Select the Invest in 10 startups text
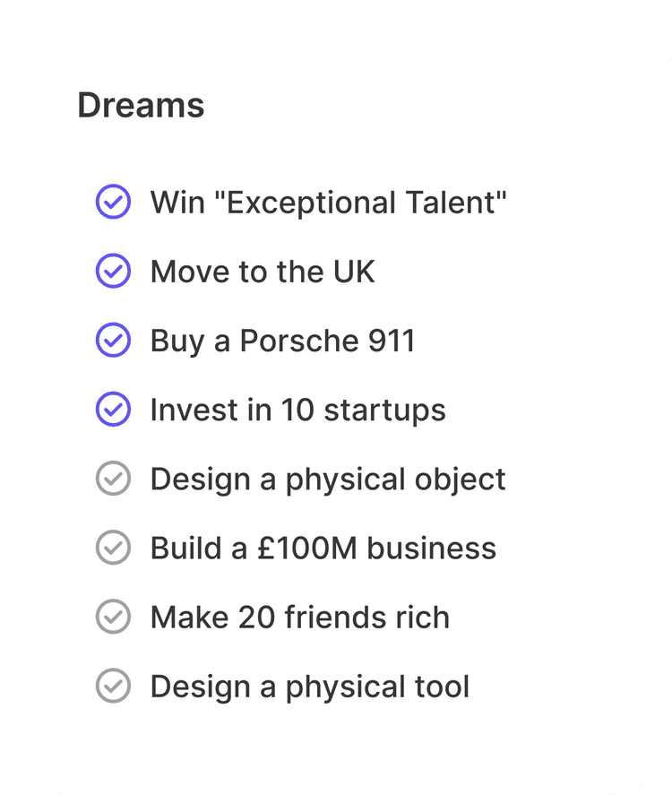The height and width of the screenshot is (795, 672). pyautogui.click(x=297, y=410)
